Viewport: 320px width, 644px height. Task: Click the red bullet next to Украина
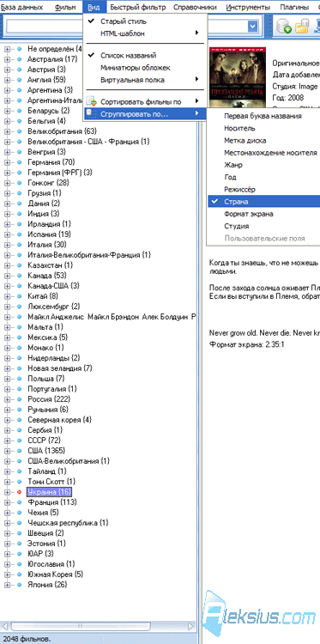pyautogui.click(x=19, y=492)
